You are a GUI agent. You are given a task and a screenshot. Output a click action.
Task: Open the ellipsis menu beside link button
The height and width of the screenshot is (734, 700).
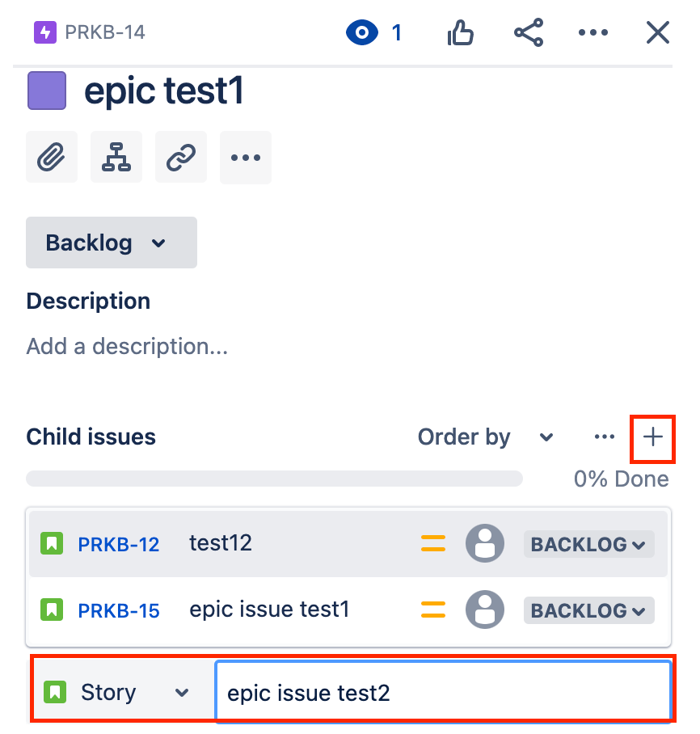pyautogui.click(x=246, y=158)
